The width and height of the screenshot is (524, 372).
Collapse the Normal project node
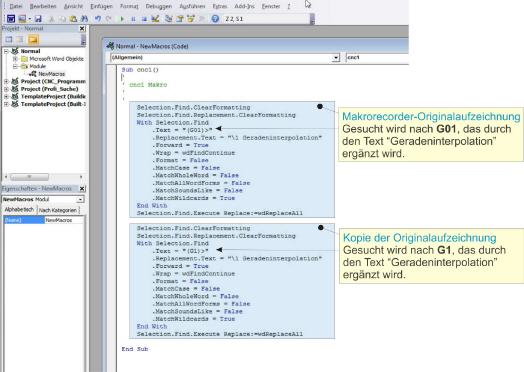(x=6, y=51)
